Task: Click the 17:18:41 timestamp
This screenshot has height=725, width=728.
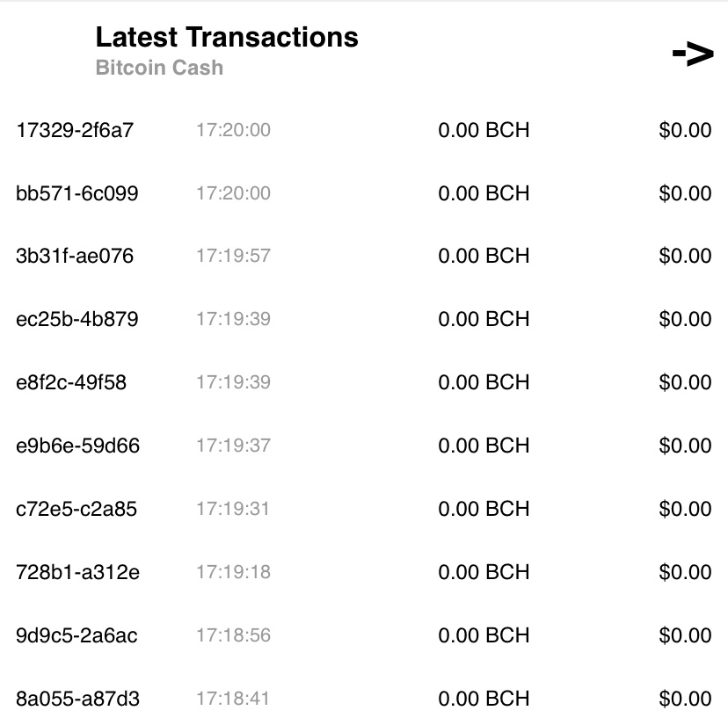Action: click(233, 699)
